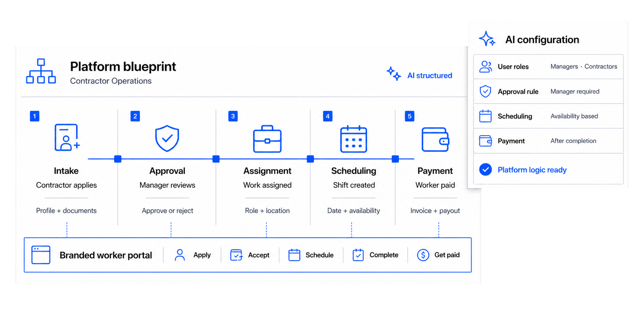Select the Scheduling calendar icon
644x322 pixels.
[354, 139]
